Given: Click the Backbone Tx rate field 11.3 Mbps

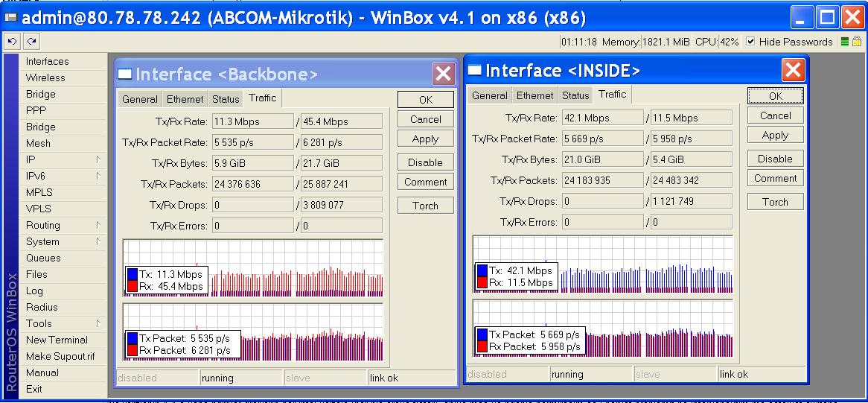Looking at the screenshot, I should [253, 121].
